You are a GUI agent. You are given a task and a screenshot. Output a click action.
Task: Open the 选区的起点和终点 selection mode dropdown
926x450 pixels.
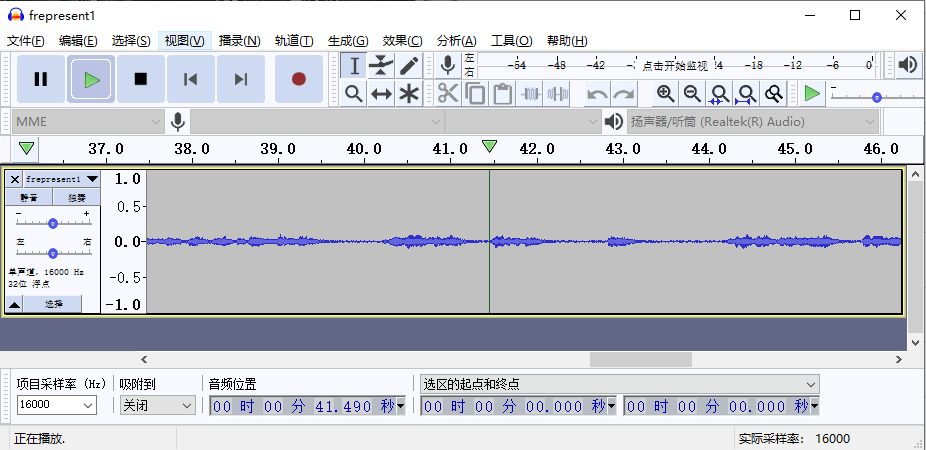click(619, 384)
